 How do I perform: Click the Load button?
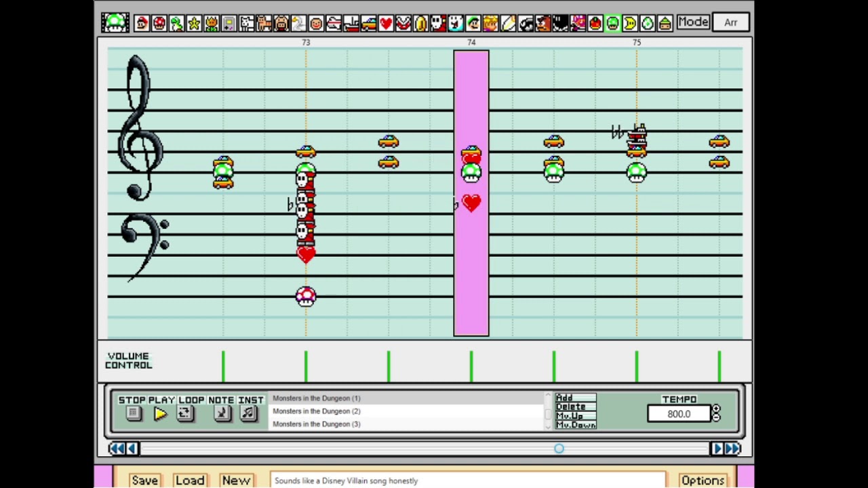click(x=190, y=480)
